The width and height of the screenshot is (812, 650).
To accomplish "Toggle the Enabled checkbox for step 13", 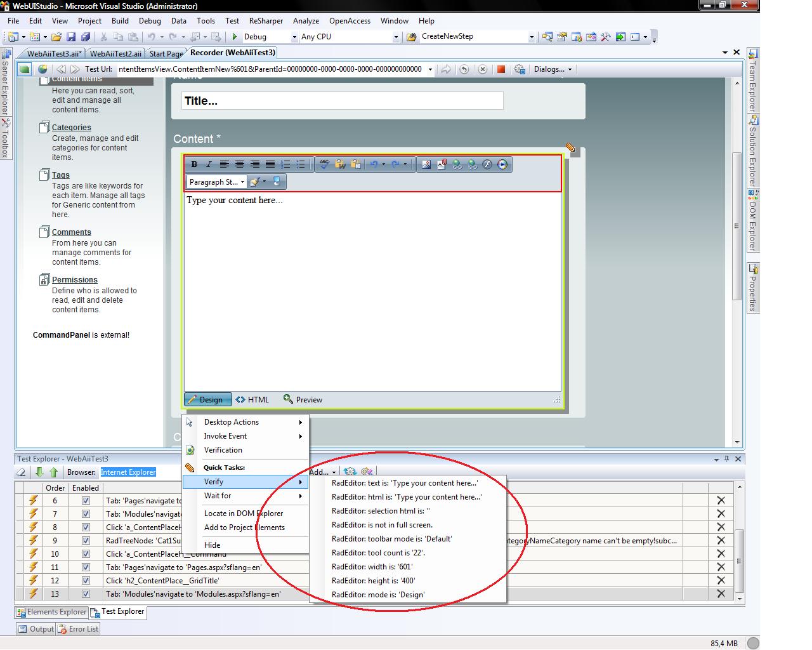I will point(86,594).
